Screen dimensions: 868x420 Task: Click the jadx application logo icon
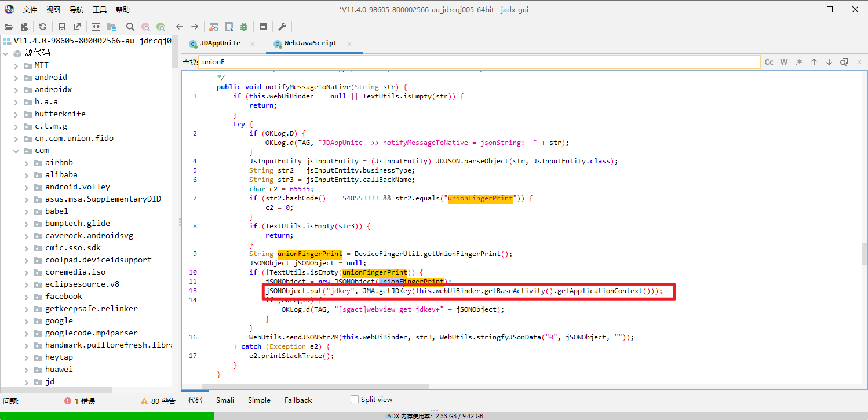click(x=9, y=9)
